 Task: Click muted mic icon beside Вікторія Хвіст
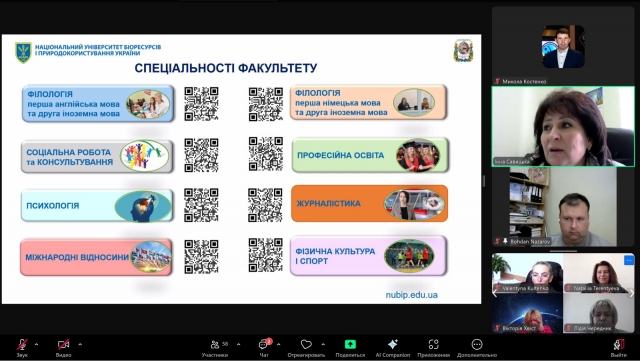(x=498, y=328)
